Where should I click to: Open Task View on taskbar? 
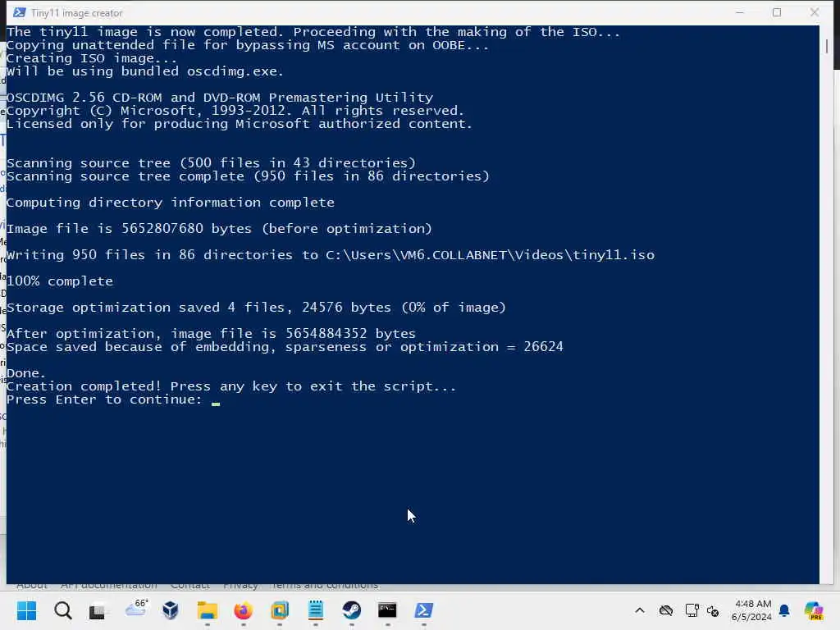pos(98,610)
